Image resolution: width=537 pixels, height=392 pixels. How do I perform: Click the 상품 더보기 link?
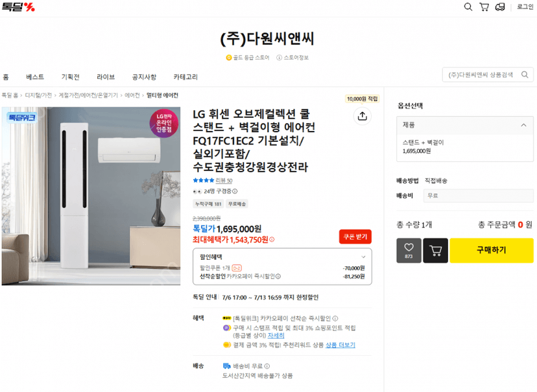(340, 345)
